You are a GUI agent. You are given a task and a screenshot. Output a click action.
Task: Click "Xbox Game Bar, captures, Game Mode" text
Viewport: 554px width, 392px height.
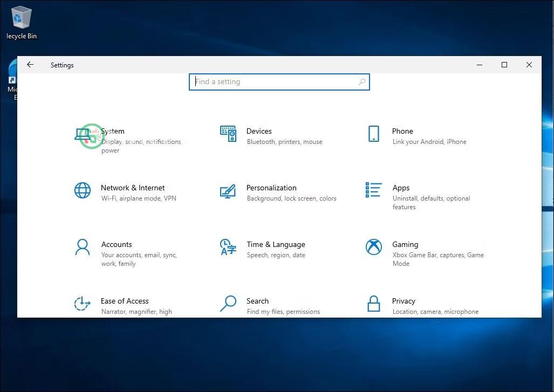[438, 259]
